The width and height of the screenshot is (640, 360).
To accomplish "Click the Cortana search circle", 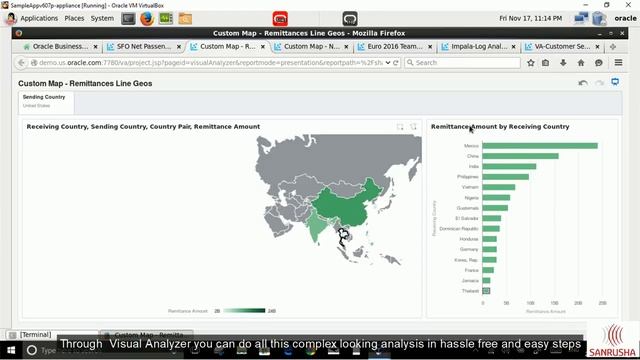I will coord(32,350).
